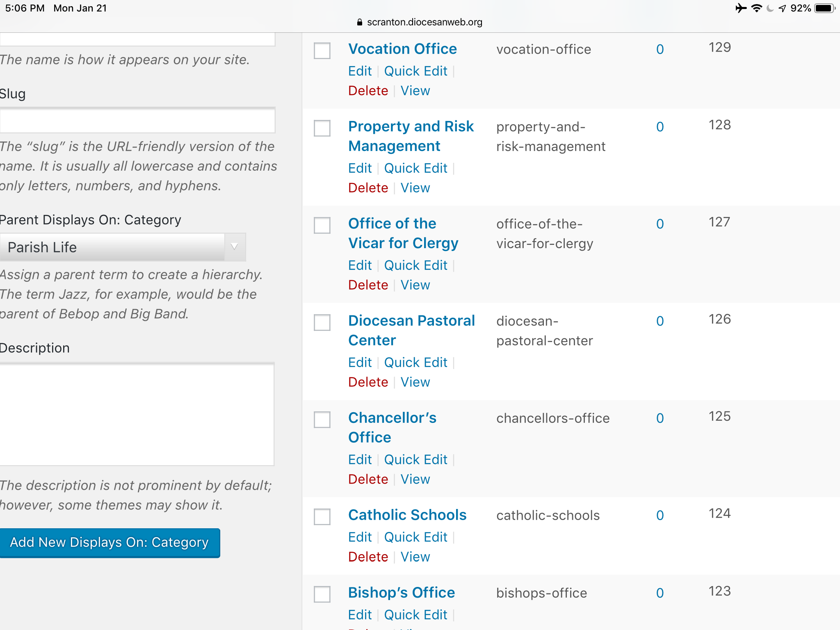Tap the padlock icon beside the URL
This screenshot has height=630, width=840.
click(360, 23)
